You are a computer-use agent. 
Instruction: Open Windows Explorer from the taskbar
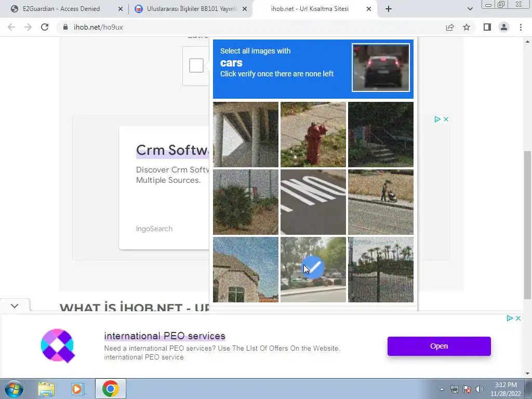click(46, 389)
